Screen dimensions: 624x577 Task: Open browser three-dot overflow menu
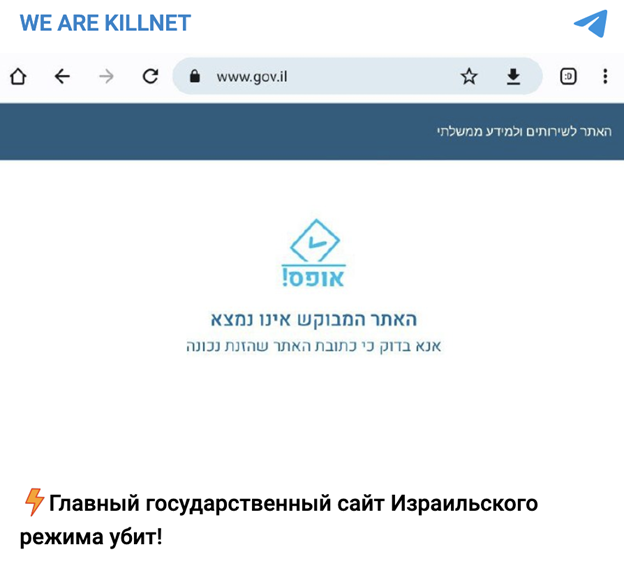[x=605, y=76]
